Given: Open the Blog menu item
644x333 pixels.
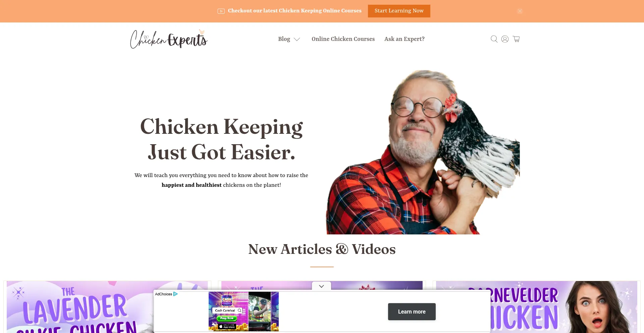Looking at the screenshot, I should click(x=284, y=39).
